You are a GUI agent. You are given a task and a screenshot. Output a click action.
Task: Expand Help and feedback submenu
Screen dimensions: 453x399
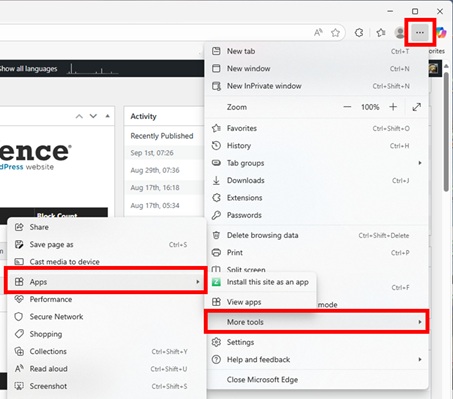(x=316, y=359)
